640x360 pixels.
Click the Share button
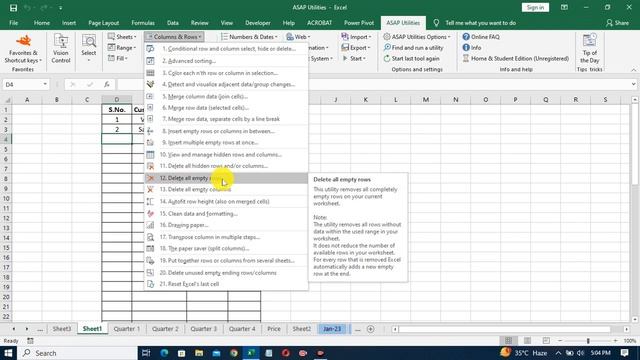click(x=618, y=23)
